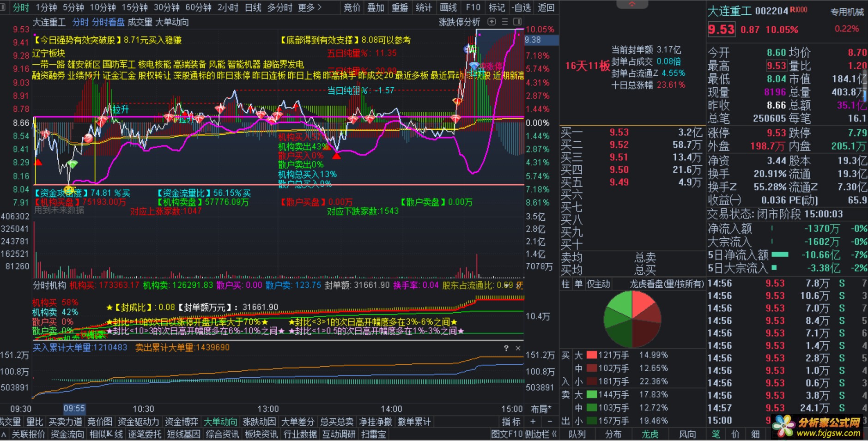Click the pie chart in 龙虎看盘 panel
Screen dimensions: 868x441
pos(632,319)
